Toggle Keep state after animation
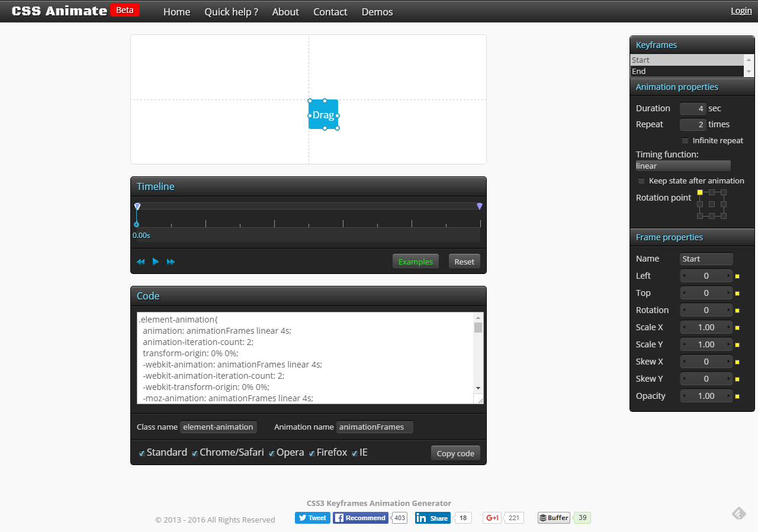Screen dimensions: 758x532 [x=641, y=181]
